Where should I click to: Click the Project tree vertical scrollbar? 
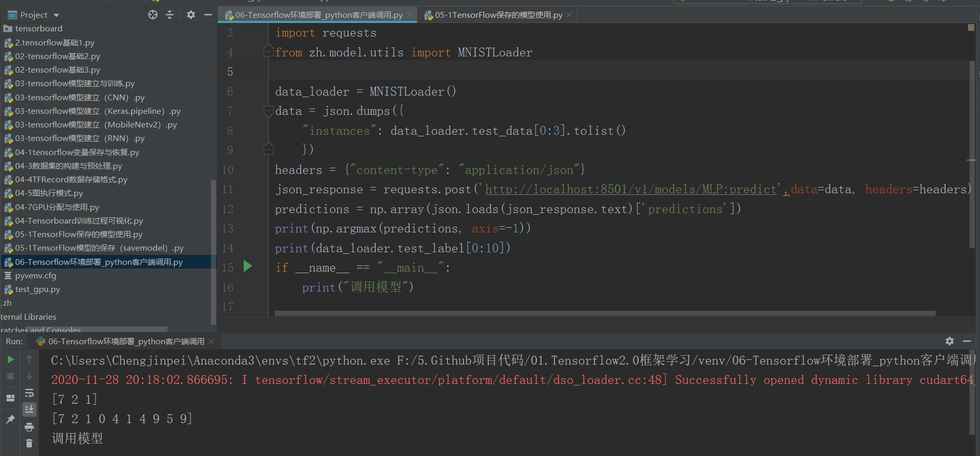(x=213, y=252)
